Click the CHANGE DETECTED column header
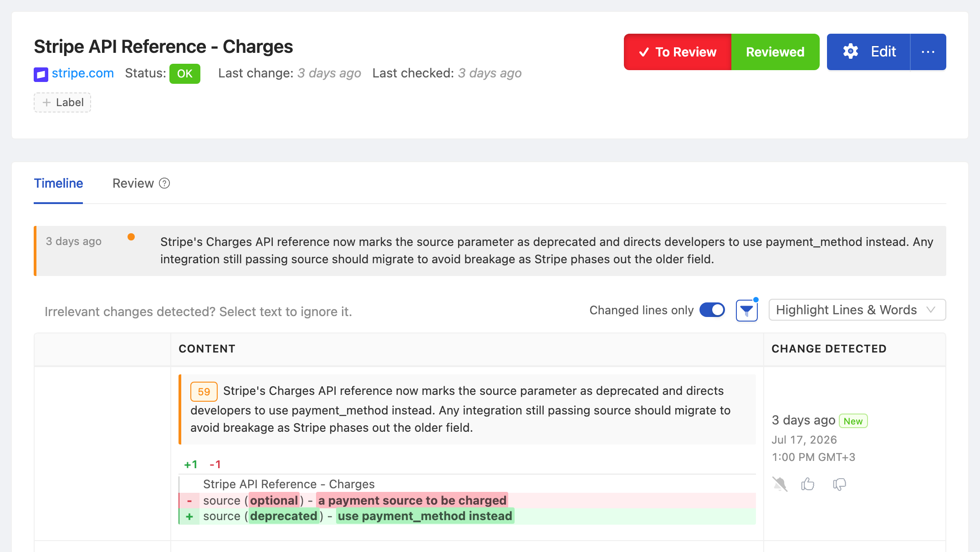Image resolution: width=980 pixels, height=552 pixels. 829,349
